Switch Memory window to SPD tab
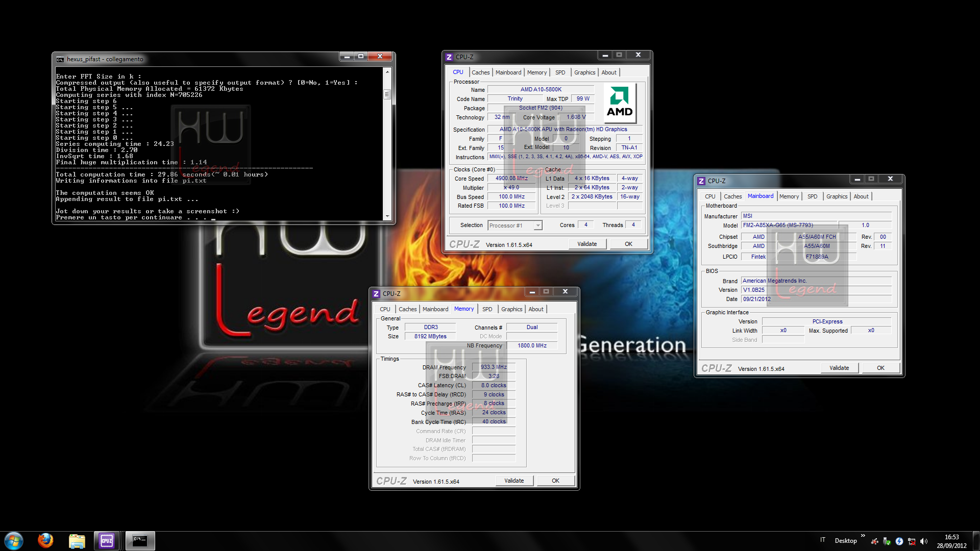Viewport: 980px width, 551px height. pos(487,309)
